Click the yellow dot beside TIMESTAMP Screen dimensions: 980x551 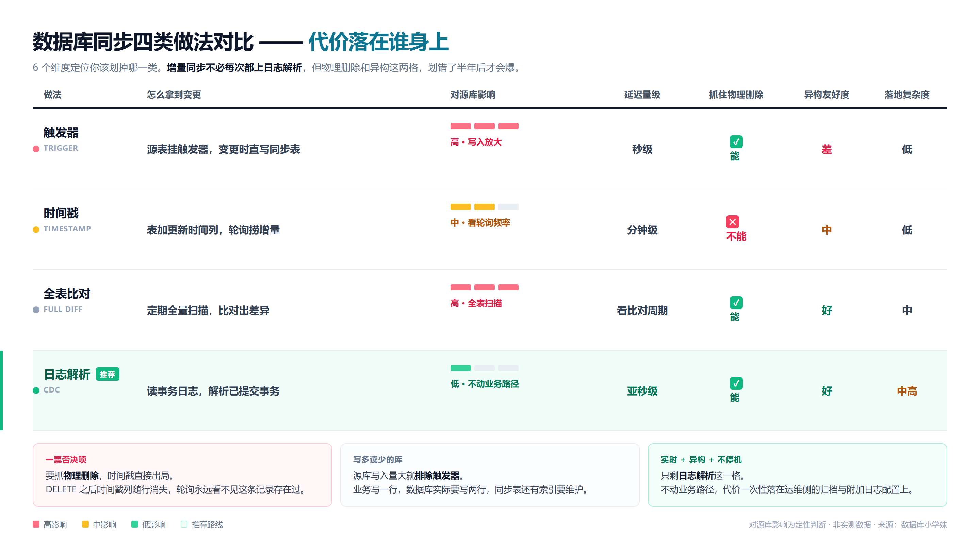[36, 229]
